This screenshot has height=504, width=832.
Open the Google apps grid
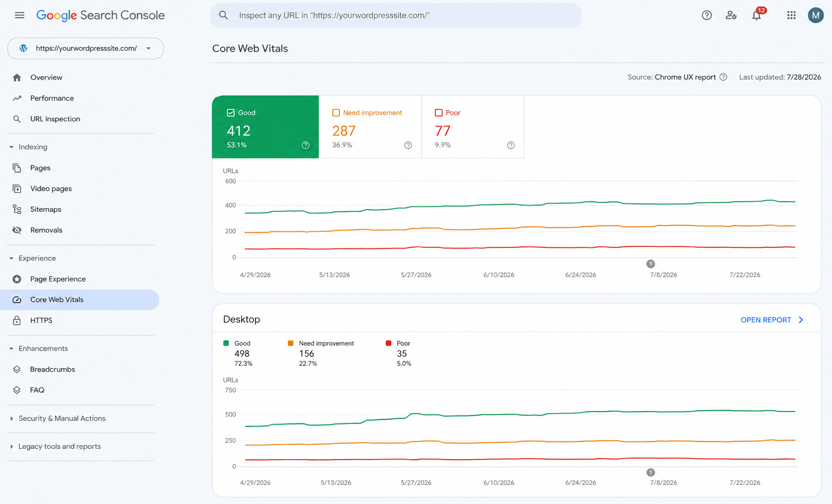791,15
